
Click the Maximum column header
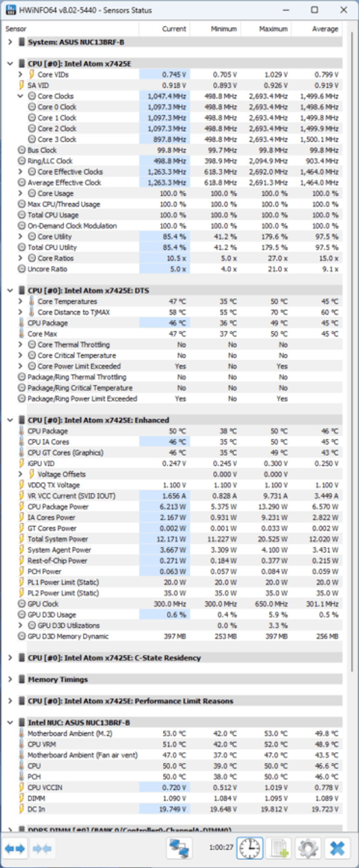click(266, 28)
